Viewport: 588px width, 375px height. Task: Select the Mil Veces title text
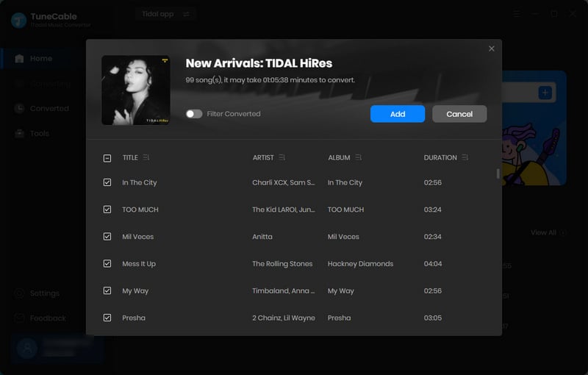click(x=137, y=237)
